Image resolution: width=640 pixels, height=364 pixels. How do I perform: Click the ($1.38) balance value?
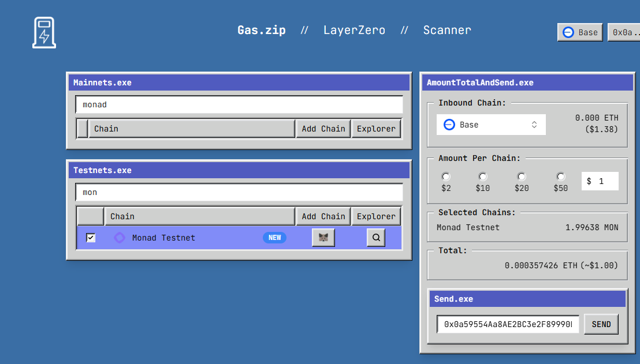tap(602, 129)
